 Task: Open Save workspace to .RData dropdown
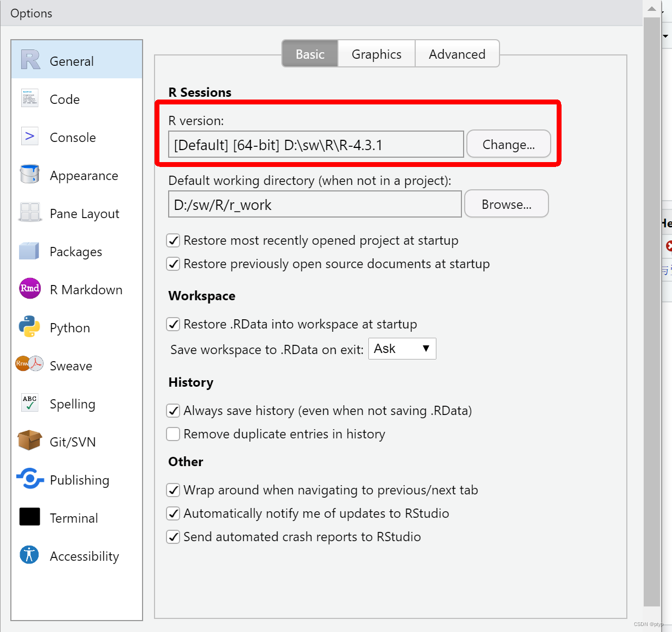402,349
